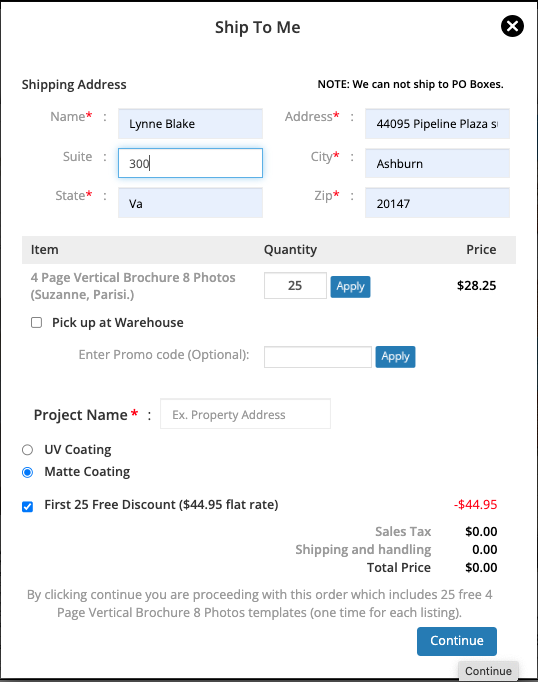Select the Zip field showing 20147

[x=437, y=203]
